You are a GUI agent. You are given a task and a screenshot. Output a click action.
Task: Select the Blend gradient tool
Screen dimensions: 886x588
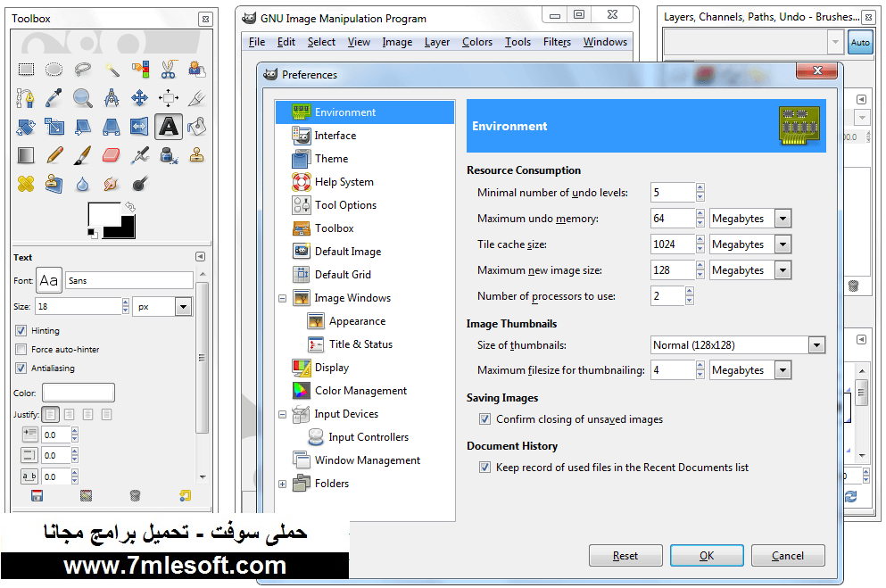26,154
